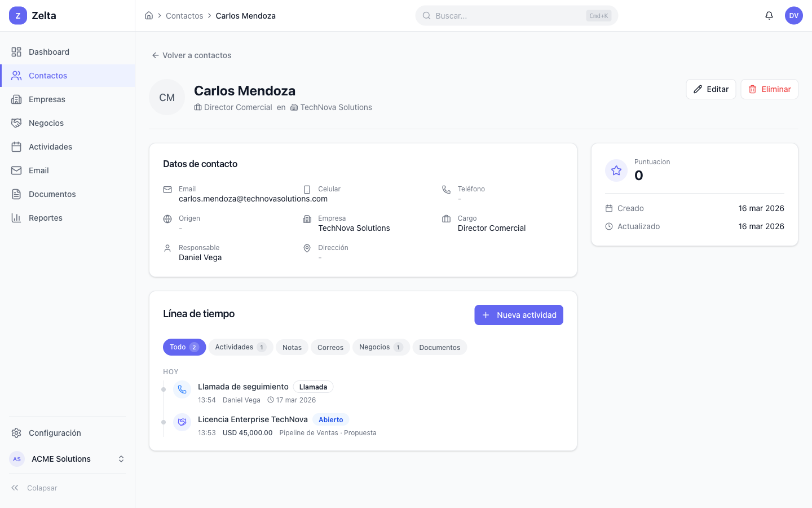The image size is (812, 508).
Task: Filter timeline by Actividades tab
Action: pyautogui.click(x=240, y=347)
